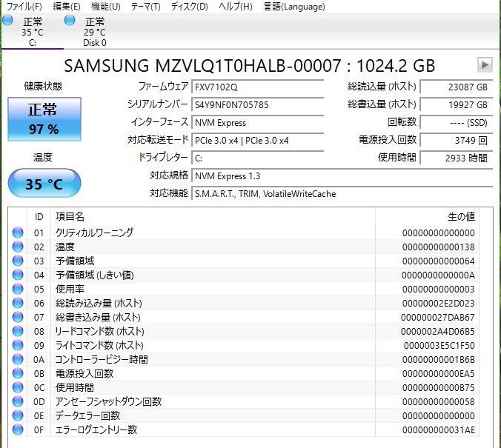Click the 正常 97 % health status button
501x448 pixels.
[x=44, y=119]
